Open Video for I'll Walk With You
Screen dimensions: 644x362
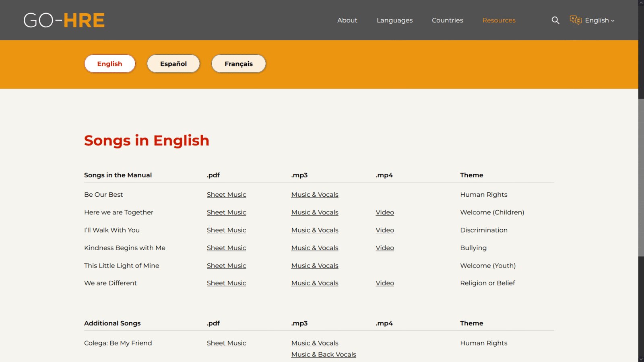click(385, 230)
